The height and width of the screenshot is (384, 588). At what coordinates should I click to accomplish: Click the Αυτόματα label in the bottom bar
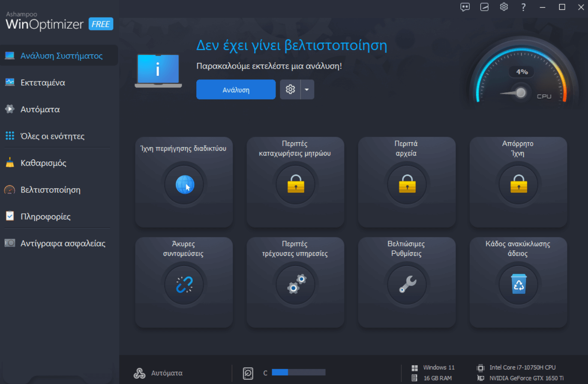tap(167, 373)
